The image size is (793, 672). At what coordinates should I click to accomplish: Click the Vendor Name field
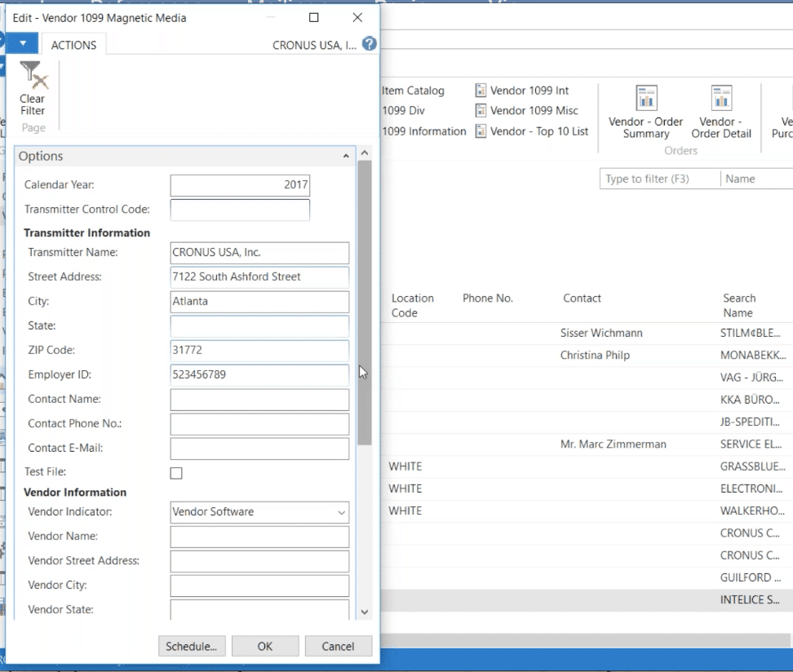[x=259, y=537]
